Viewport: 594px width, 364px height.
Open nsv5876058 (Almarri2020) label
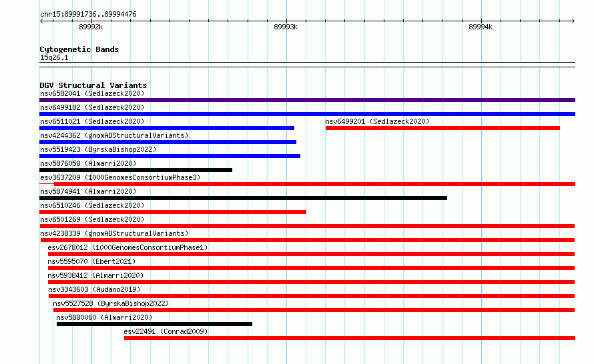88,163
